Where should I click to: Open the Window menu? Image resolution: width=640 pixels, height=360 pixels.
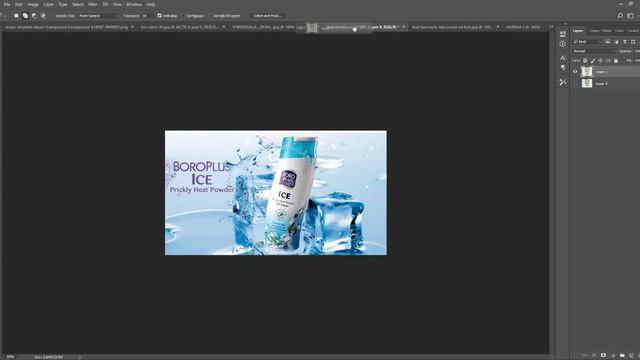134,4
